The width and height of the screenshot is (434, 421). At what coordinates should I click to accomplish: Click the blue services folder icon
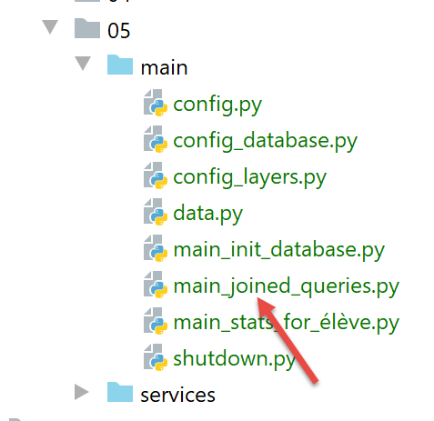120,392
